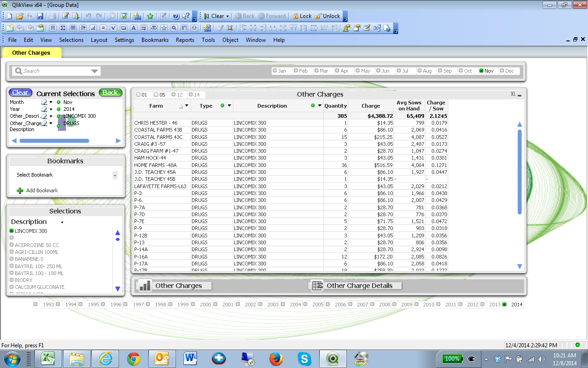Save the document with the floppy icon
Image resolution: width=588 pixels, height=368 pixels.
pos(40,16)
